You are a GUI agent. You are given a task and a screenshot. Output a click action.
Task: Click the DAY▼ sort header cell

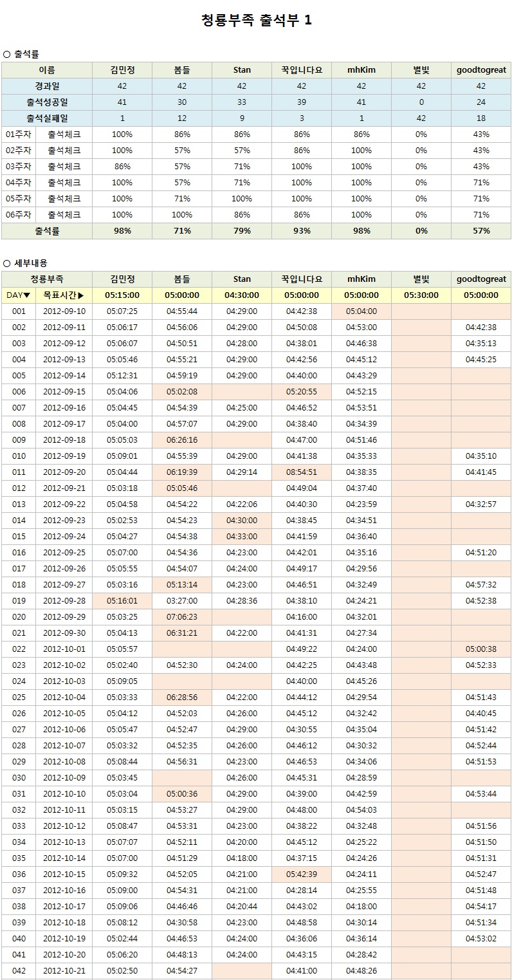[18, 295]
